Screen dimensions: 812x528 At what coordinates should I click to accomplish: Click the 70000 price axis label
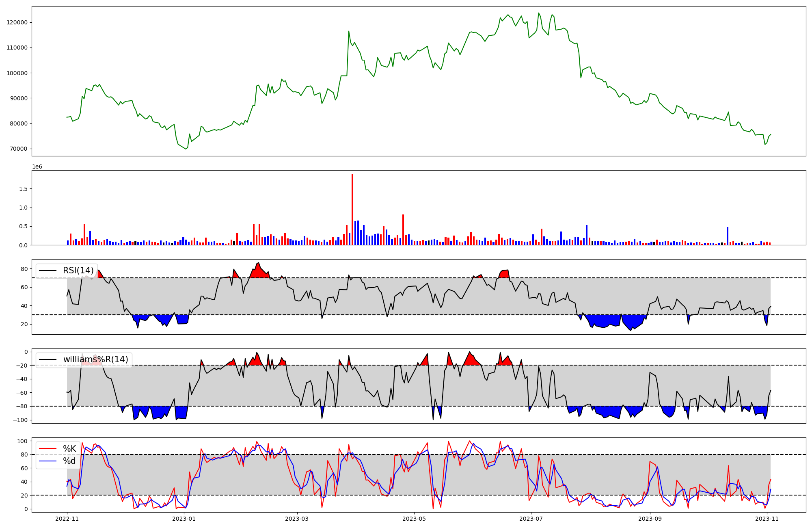tap(19, 149)
